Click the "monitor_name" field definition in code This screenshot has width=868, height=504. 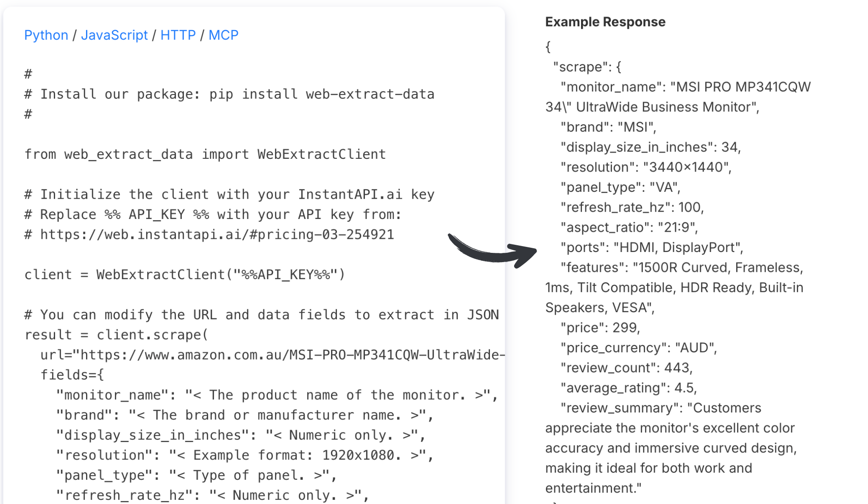277,395
